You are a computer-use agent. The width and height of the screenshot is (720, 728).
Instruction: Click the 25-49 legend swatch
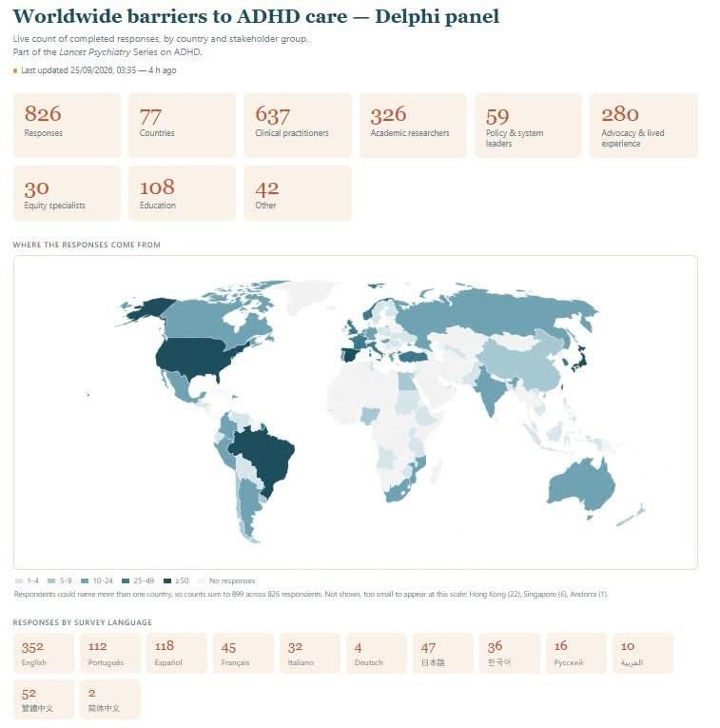(x=126, y=580)
